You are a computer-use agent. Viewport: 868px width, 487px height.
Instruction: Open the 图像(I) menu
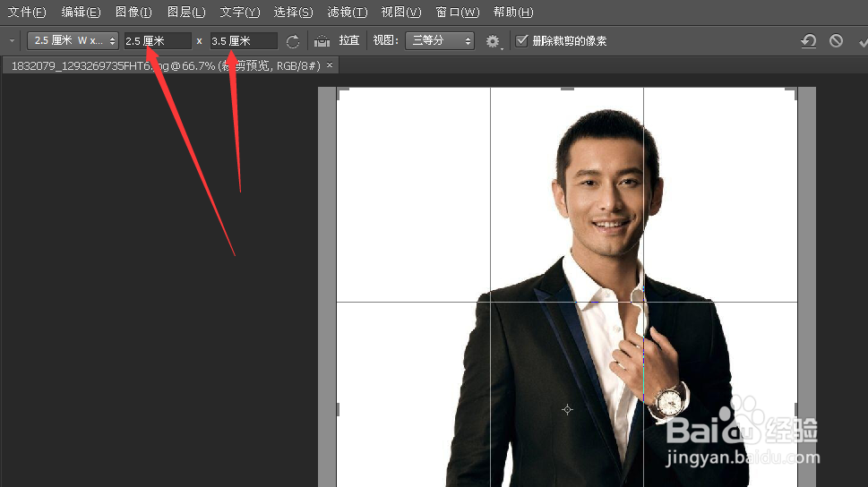coord(133,12)
